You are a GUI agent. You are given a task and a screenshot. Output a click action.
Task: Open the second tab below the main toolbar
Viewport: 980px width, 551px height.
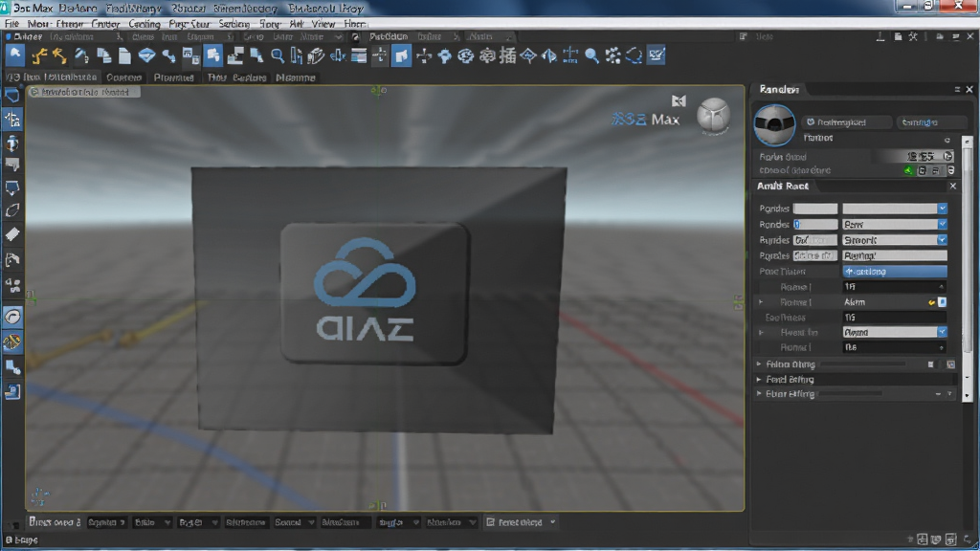[123, 77]
